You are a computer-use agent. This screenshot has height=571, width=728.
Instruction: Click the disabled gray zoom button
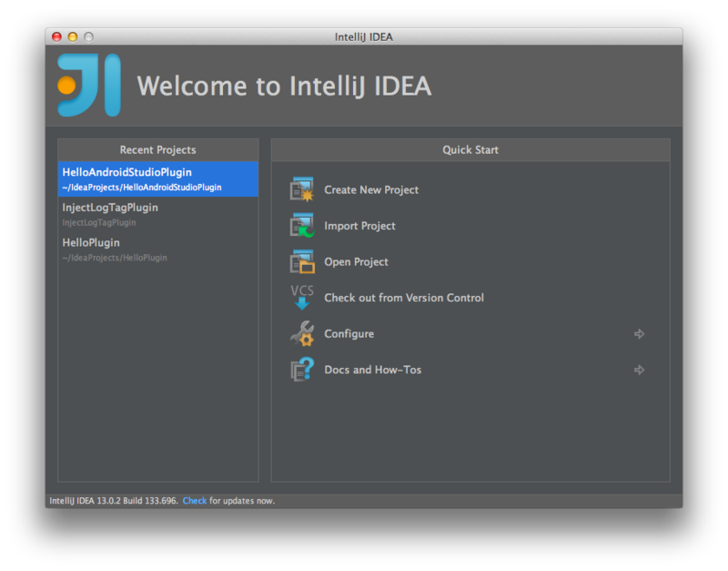tap(88, 36)
